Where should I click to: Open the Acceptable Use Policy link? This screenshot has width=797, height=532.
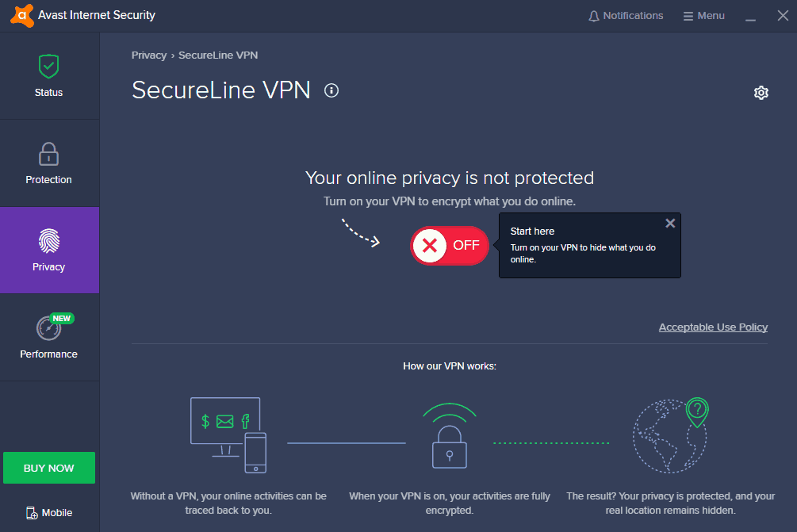pos(712,327)
